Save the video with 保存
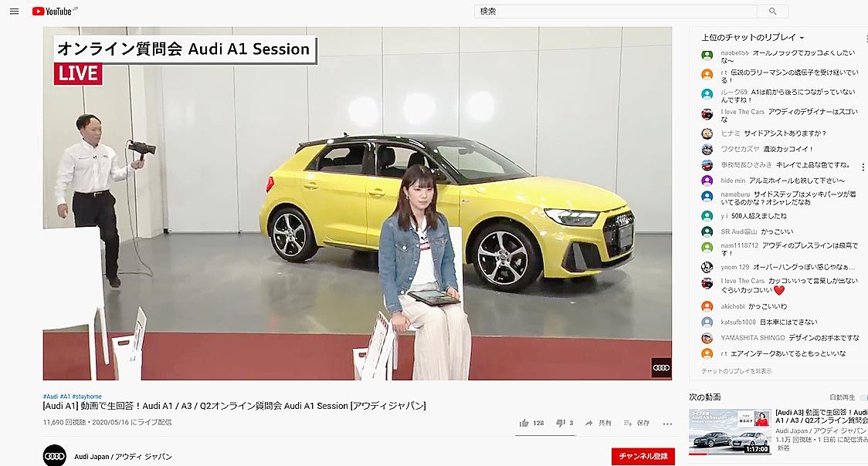Image resolution: width=868 pixels, height=466 pixels. click(x=636, y=423)
